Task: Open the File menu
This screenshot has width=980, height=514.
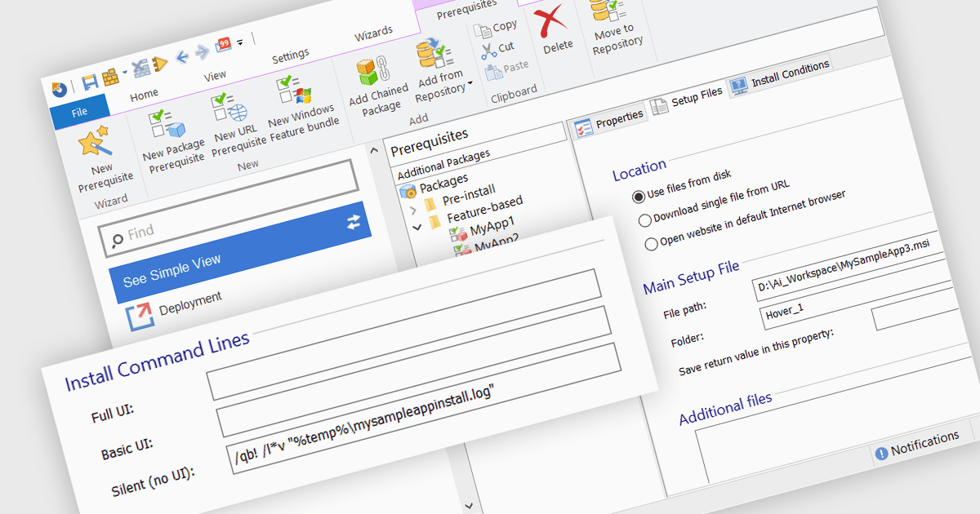Action: click(x=80, y=113)
